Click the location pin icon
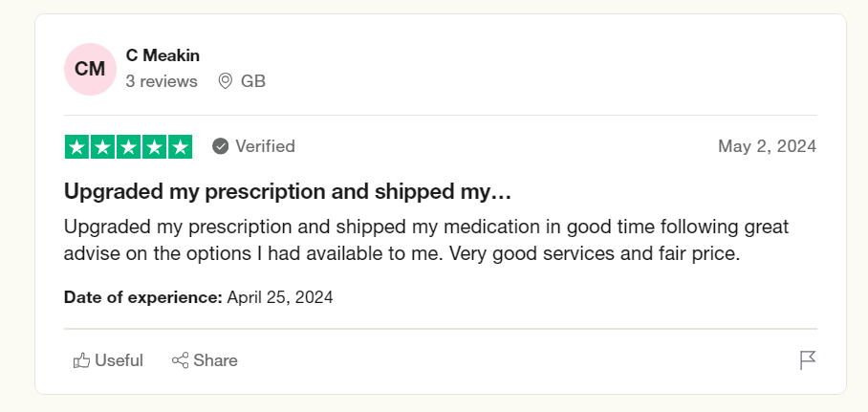Viewport: 868px width, 412px height. (x=225, y=81)
